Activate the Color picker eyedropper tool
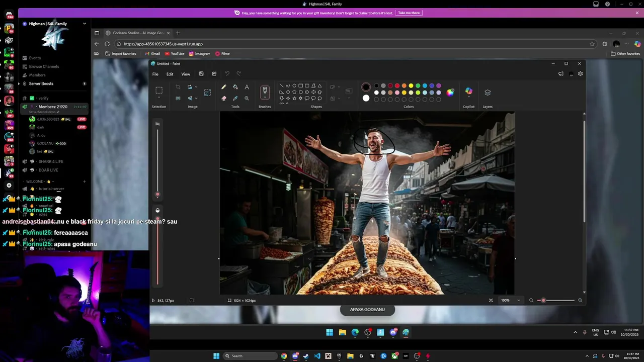Screen dimensions: 644x362 click(235, 99)
